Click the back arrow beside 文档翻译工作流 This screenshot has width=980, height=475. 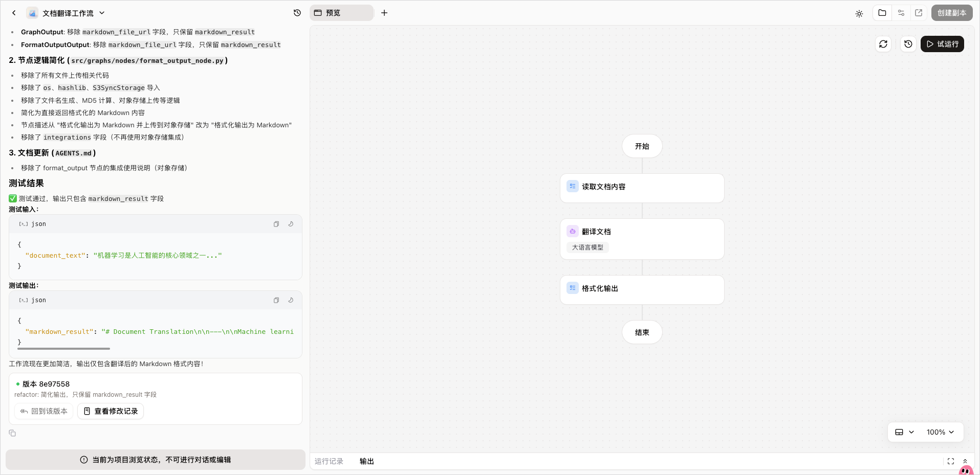14,13
